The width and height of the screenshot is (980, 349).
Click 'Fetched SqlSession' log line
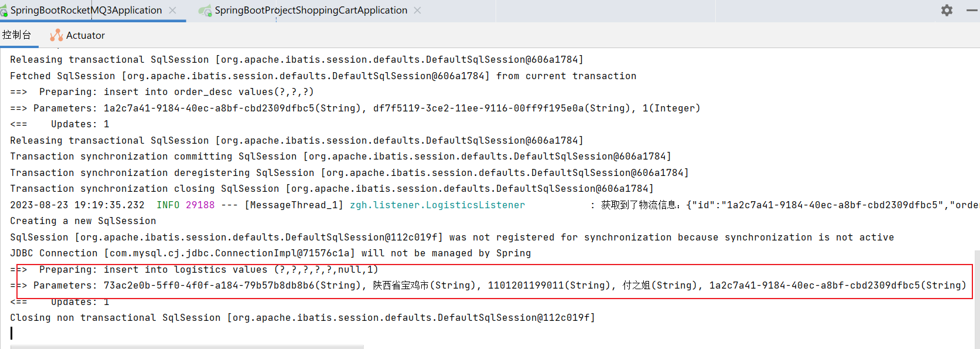click(323, 76)
